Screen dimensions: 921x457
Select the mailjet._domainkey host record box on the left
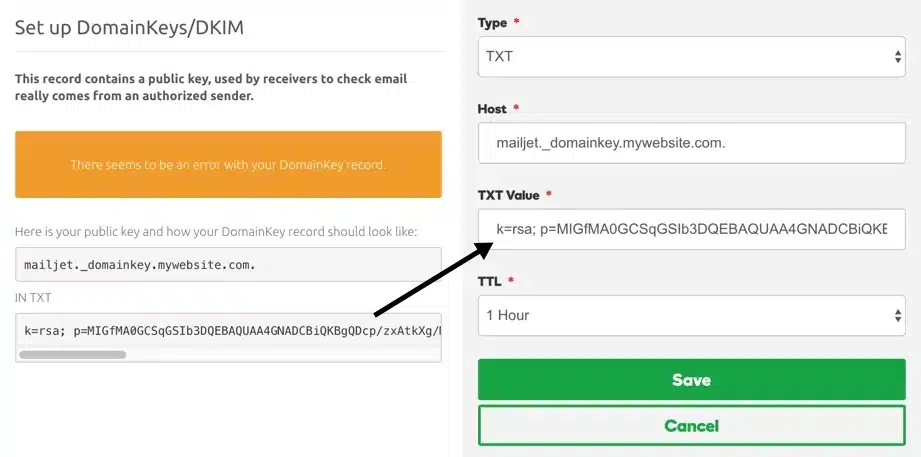point(228,265)
